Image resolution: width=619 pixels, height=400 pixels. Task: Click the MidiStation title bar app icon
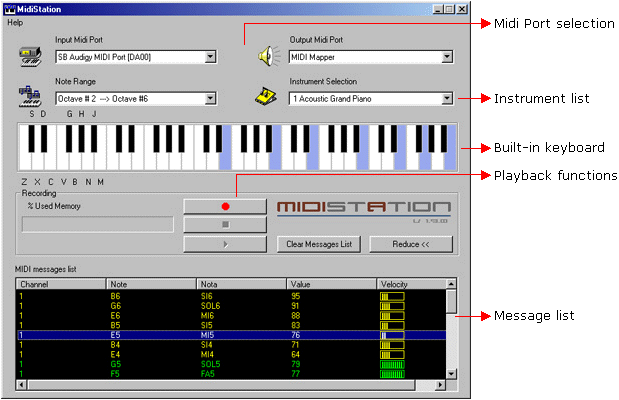[11, 8]
